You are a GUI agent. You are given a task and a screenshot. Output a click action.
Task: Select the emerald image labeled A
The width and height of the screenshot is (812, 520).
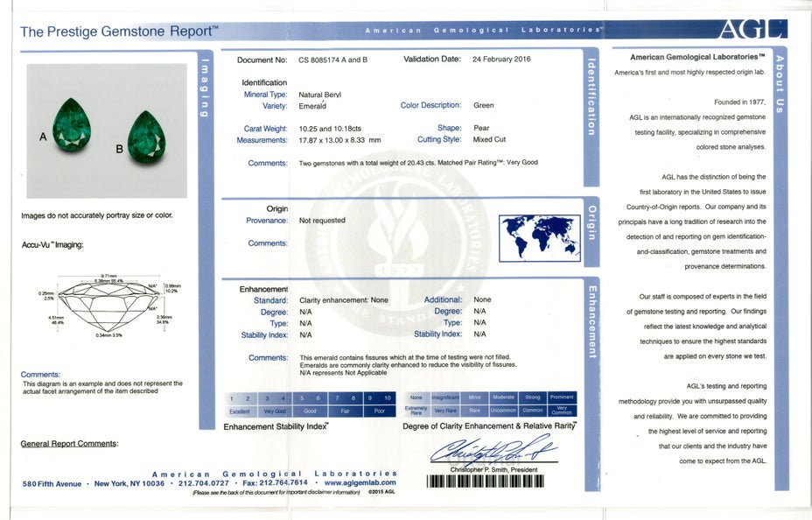point(72,126)
